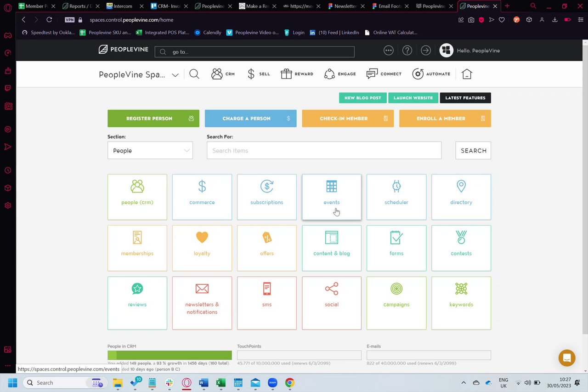Open the SELL menu
Viewport: 588px width, 392px height.
click(259, 74)
